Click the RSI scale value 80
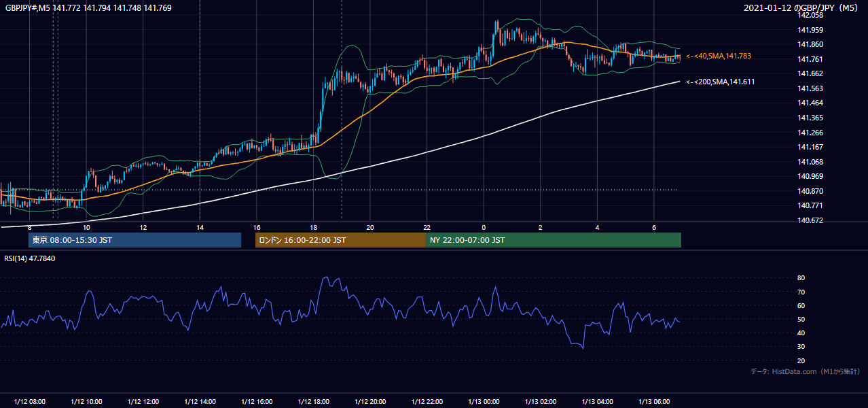The height and width of the screenshot is (408, 868). point(801,278)
